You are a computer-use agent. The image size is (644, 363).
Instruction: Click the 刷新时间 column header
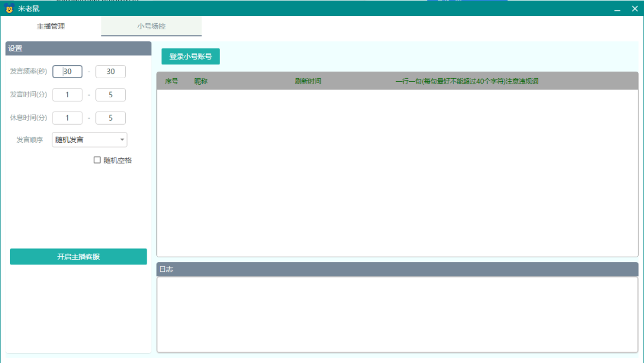pos(308,81)
